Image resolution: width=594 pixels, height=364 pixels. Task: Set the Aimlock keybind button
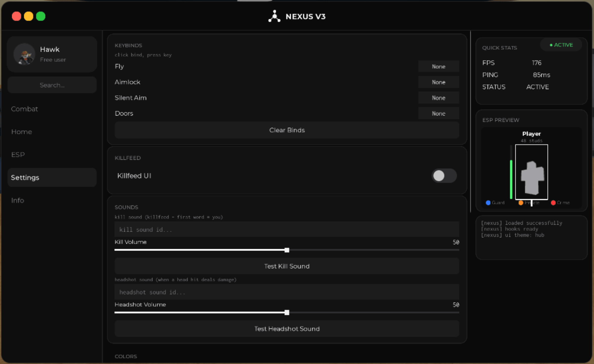coord(439,82)
